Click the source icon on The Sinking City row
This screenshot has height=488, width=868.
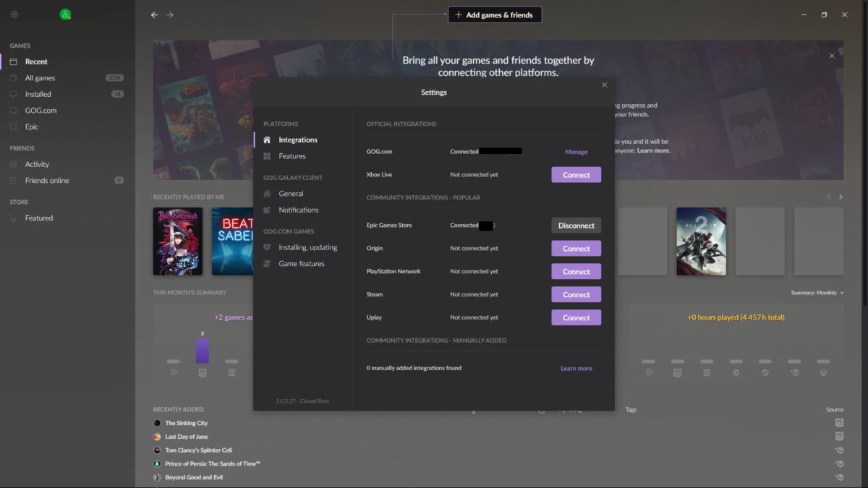click(x=839, y=422)
